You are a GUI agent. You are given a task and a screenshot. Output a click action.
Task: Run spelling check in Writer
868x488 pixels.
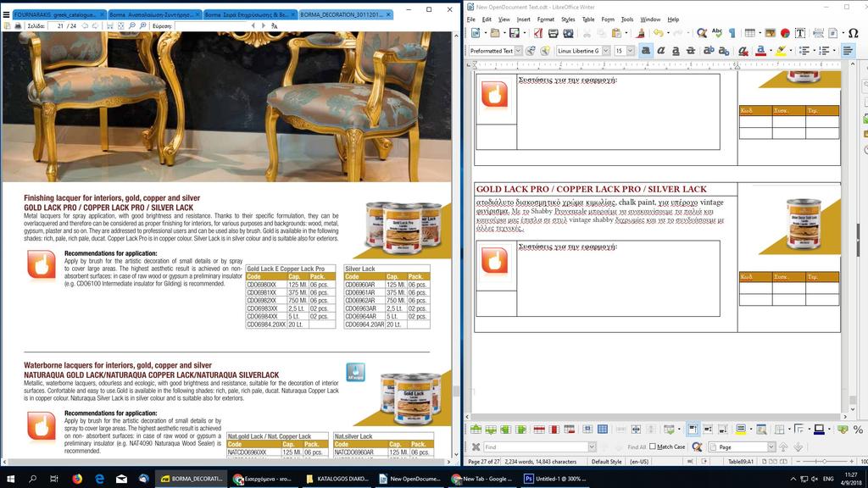click(717, 33)
